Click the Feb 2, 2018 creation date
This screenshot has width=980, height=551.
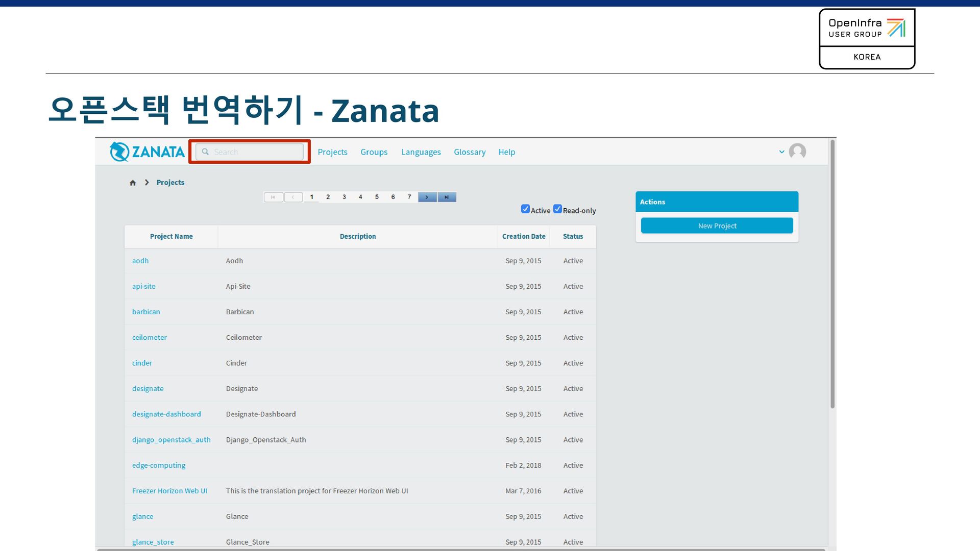[523, 465]
